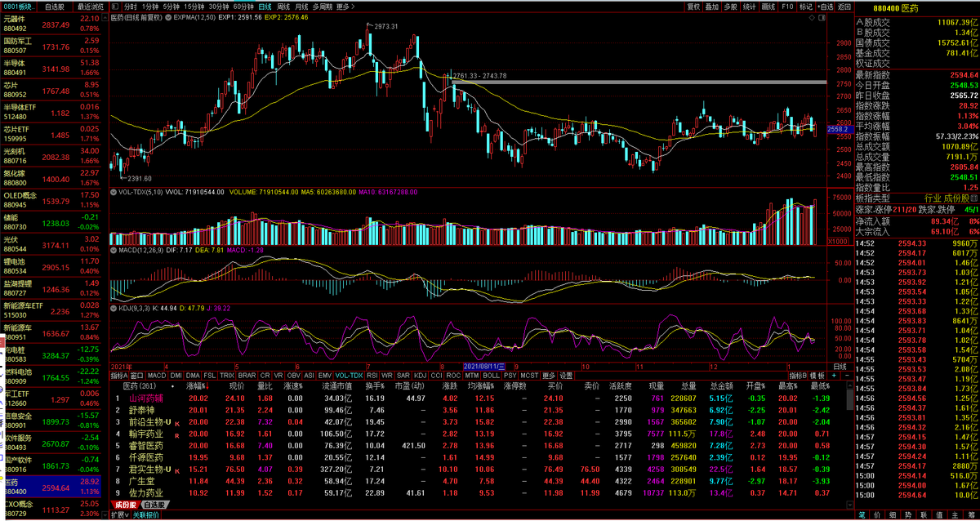Viewport: 980px width, 521px height.
Task: Click the EXPMA indicator settings circle icon
Action: (x=168, y=16)
